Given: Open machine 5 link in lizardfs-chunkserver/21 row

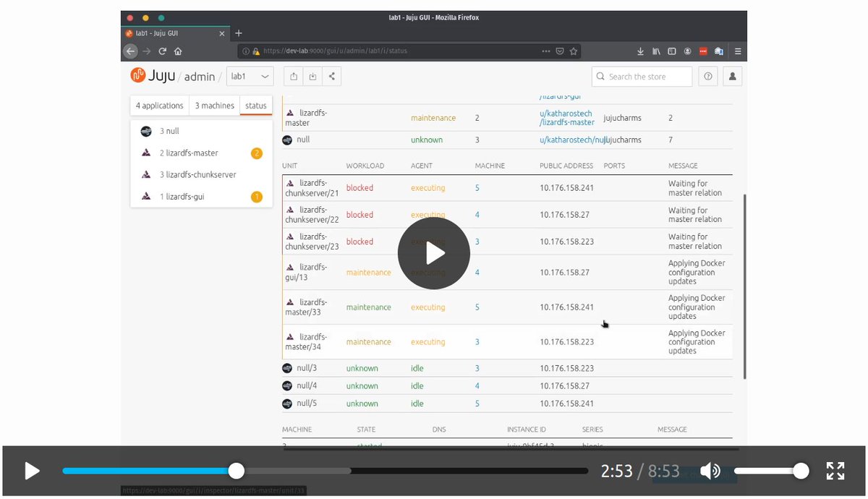Looking at the screenshot, I should click(477, 188).
